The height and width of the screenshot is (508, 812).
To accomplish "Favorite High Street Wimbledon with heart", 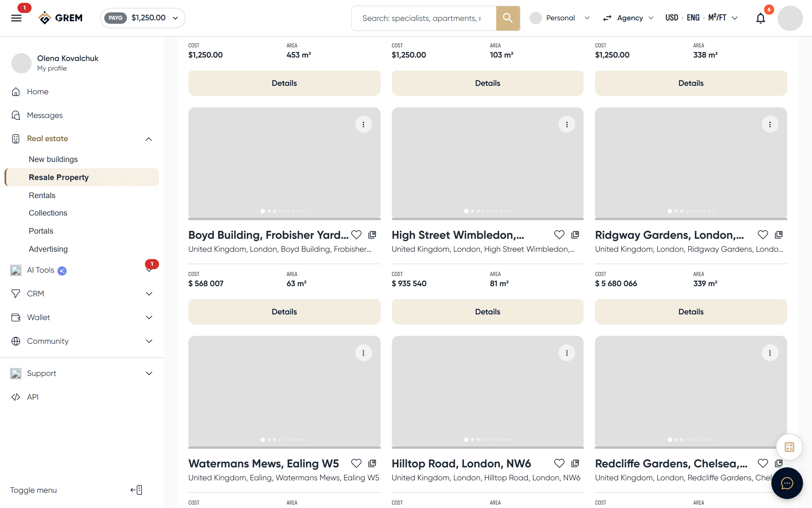I will click(x=559, y=235).
